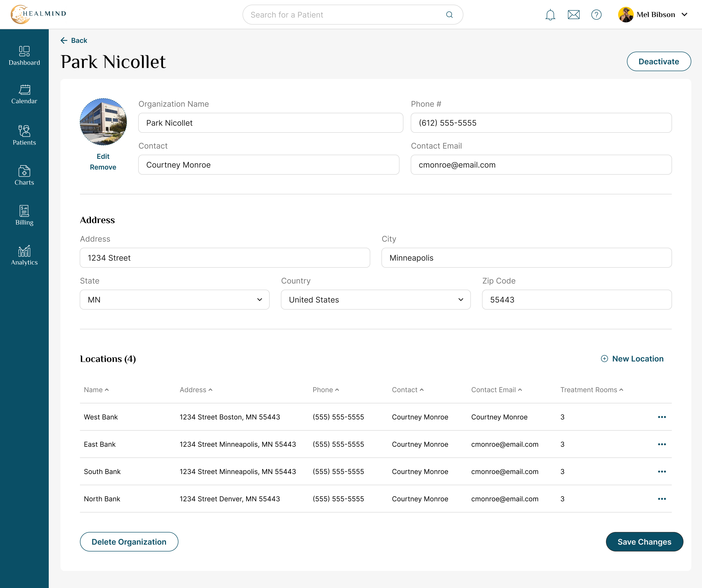Click the Delete Organization button
Screen dimensions: 702x588
(x=129, y=541)
